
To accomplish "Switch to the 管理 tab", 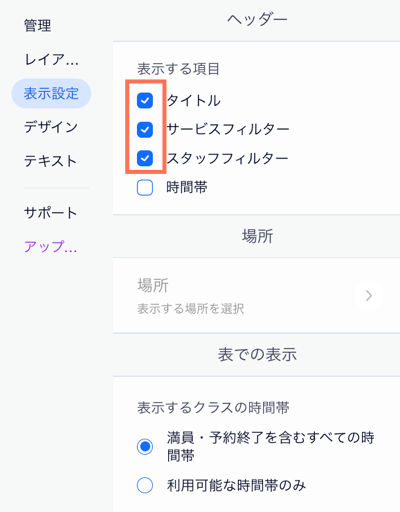I will pyautogui.click(x=38, y=26).
